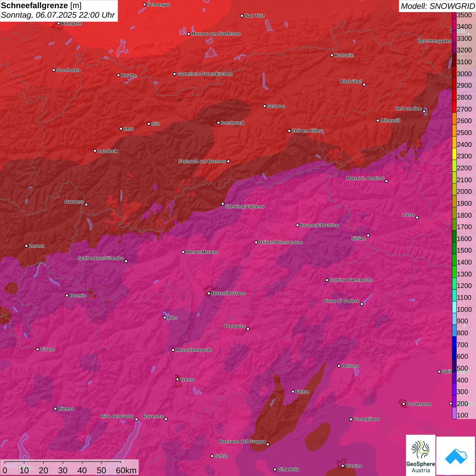Image resolution: width=476 pixels, height=476 pixels.
Task: Click the Berchtesgaden label
Action: coord(435,41)
